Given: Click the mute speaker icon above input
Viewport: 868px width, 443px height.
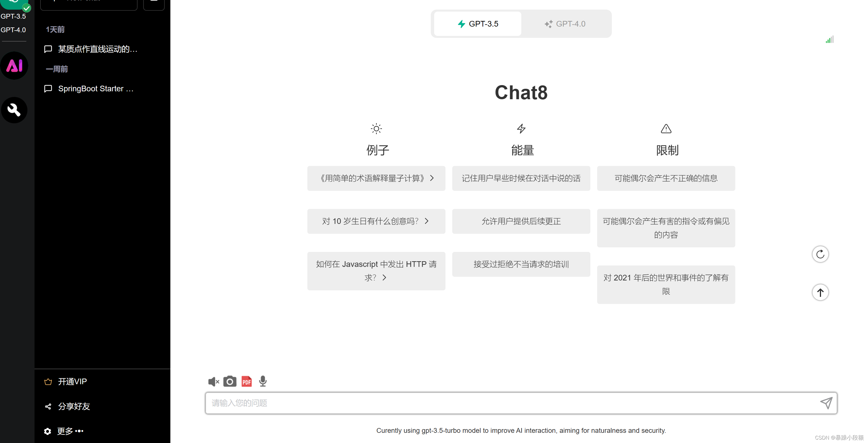Looking at the screenshot, I should [214, 381].
